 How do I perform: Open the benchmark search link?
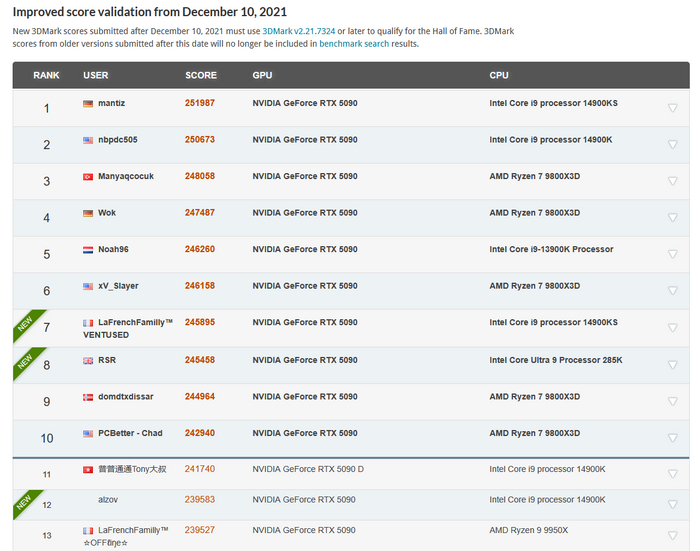354,44
